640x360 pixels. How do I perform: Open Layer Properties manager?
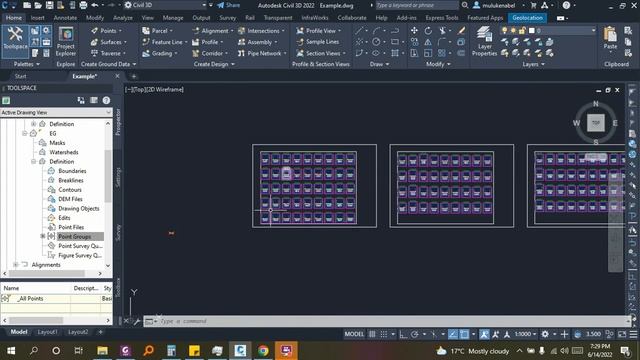[484, 41]
